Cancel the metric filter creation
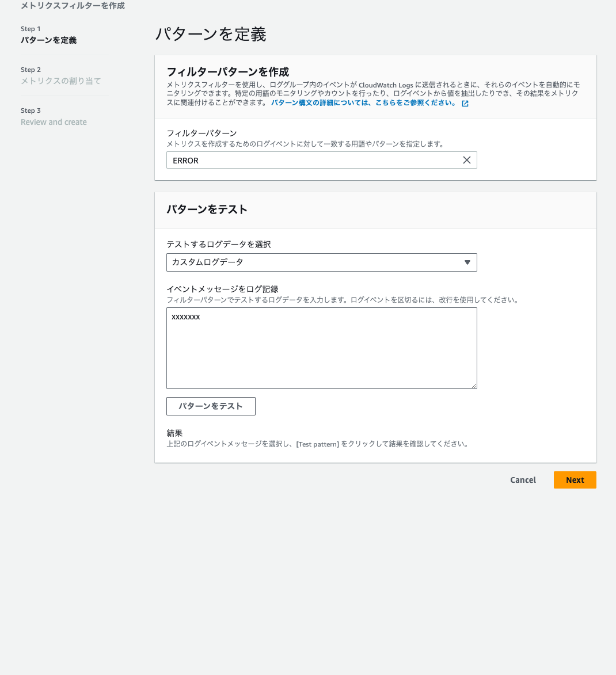The height and width of the screenshot is (675, 616). click(523, 480)
